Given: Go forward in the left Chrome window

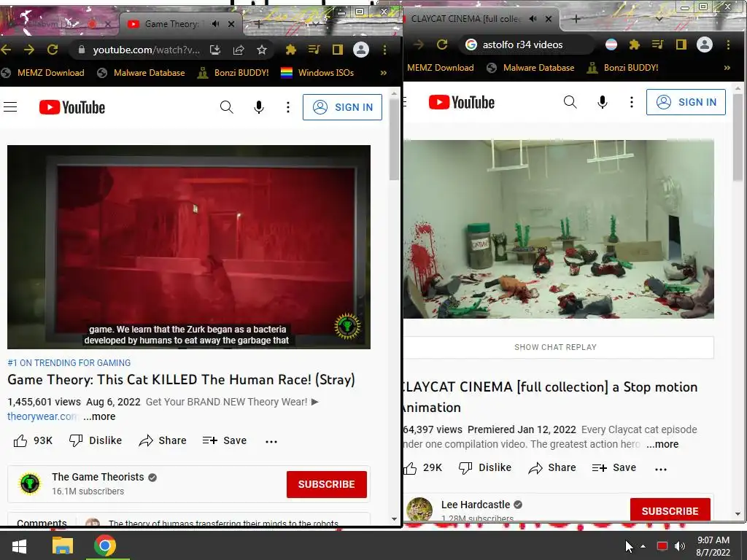Looking at the screenshot, I should (29, 50).
